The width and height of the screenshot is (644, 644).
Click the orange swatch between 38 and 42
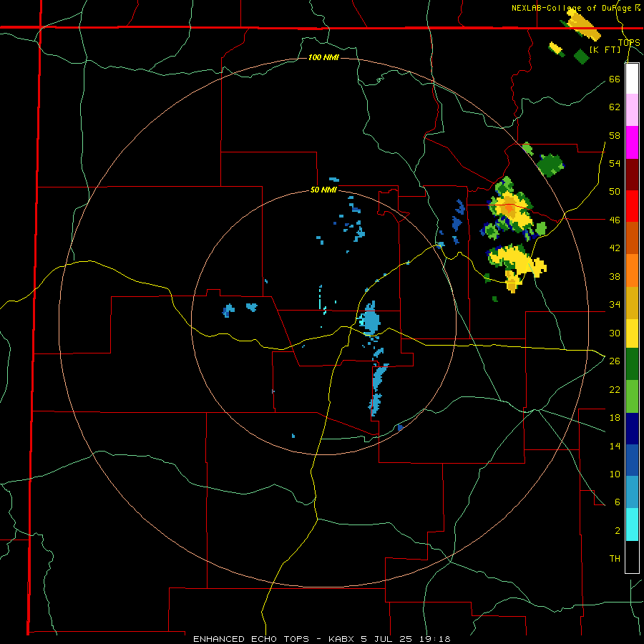[632, 270]
